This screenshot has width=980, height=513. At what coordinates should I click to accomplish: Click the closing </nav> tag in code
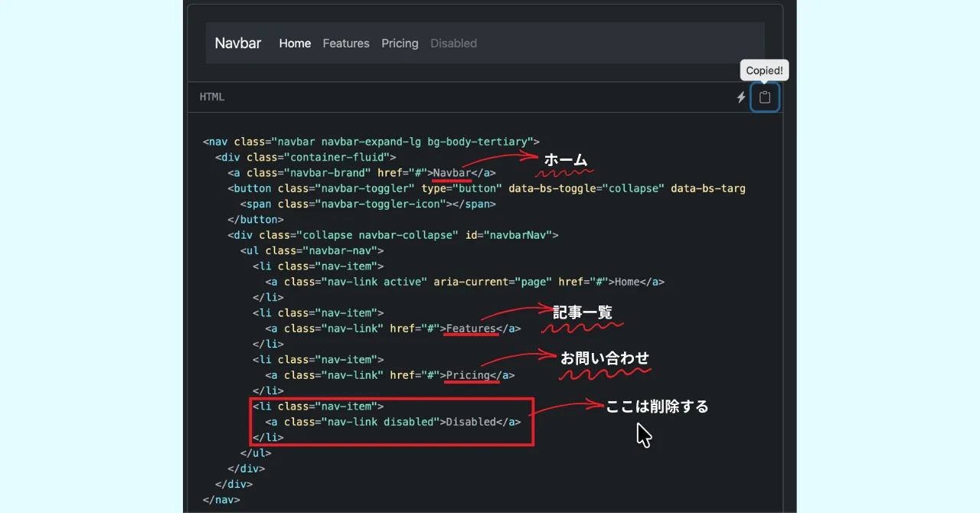coord(221,499)
